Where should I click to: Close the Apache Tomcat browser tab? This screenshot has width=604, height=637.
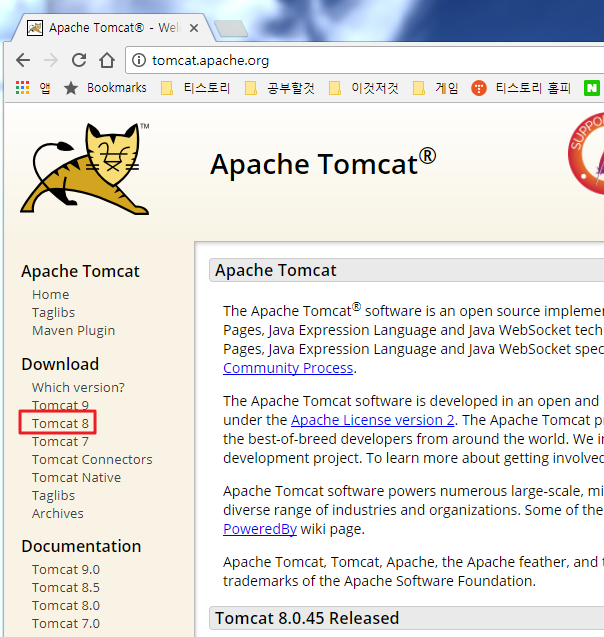(194, 28)
